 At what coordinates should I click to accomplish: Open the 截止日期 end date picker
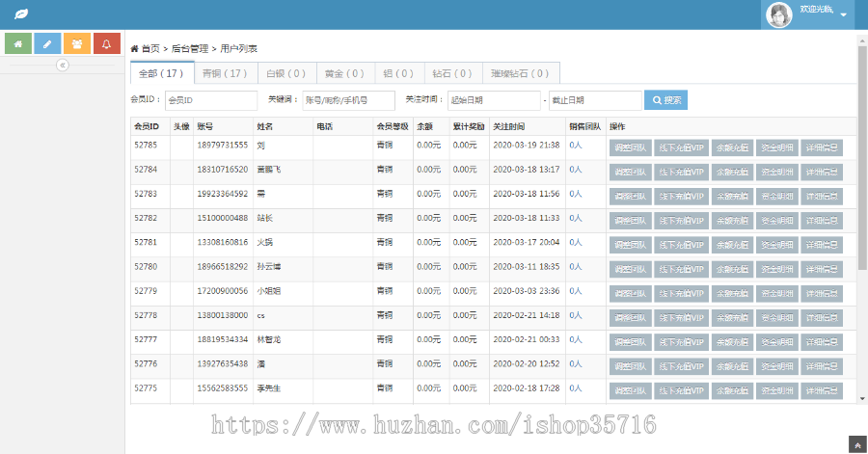(594, 100)
